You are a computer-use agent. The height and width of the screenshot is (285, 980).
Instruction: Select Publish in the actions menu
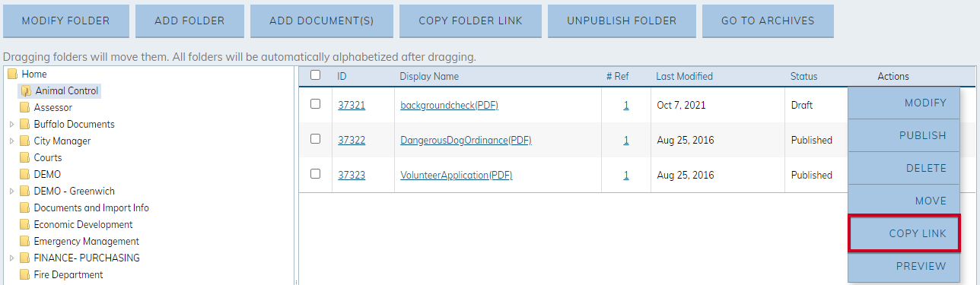click(x=905, y=135)
